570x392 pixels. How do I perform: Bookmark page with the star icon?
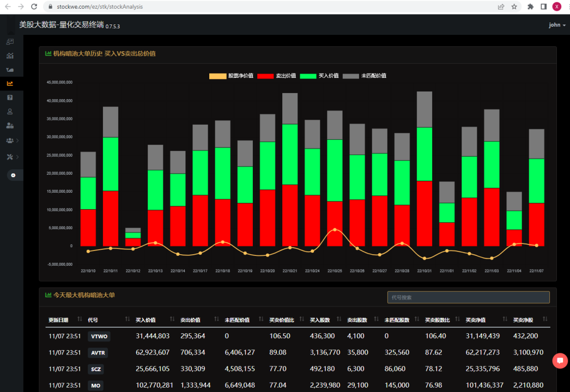point(514,7)
